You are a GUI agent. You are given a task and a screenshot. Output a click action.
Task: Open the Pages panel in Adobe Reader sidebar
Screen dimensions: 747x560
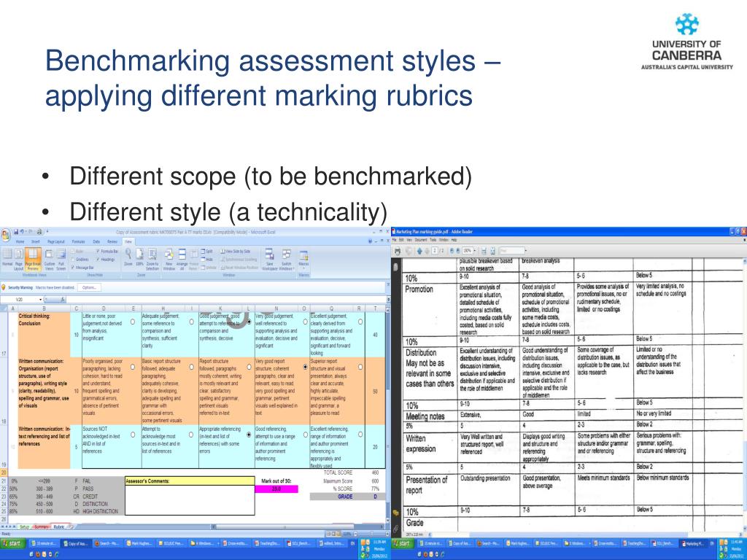tap(395, 267)
